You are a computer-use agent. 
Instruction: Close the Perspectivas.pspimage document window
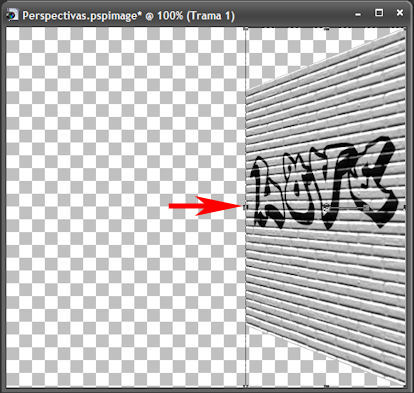pyautogui.click(x=400, y=13)
